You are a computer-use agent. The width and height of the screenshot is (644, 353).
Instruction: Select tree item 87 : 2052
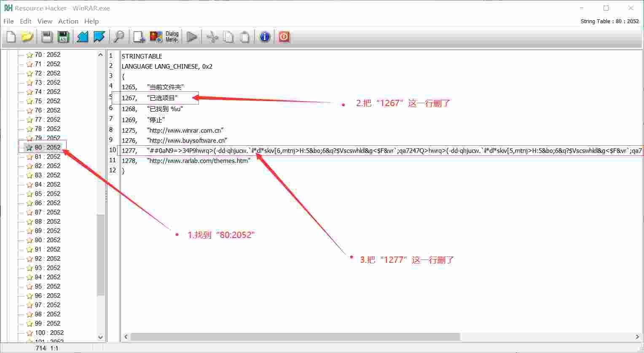48,212
